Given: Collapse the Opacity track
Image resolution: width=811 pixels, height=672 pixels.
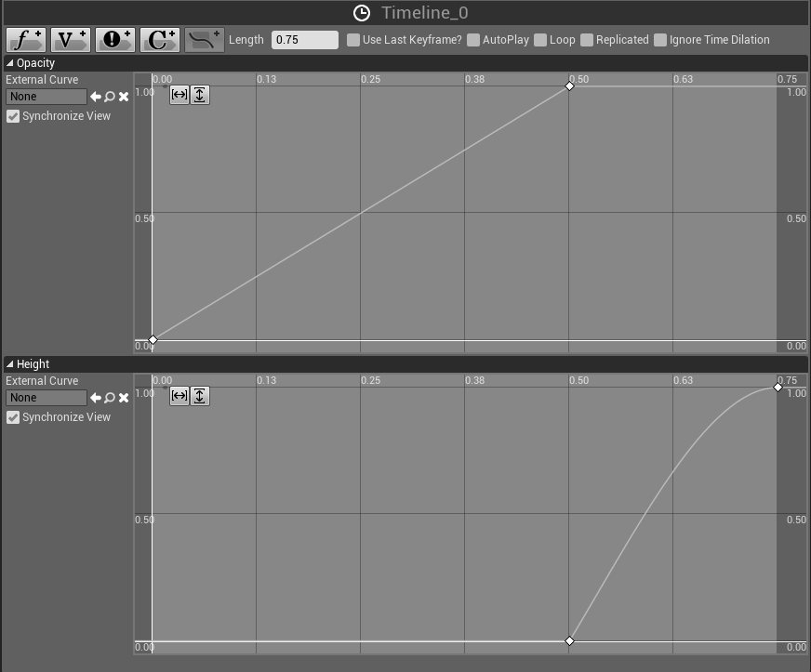Looking at the screenshot, I should (10, 63).
